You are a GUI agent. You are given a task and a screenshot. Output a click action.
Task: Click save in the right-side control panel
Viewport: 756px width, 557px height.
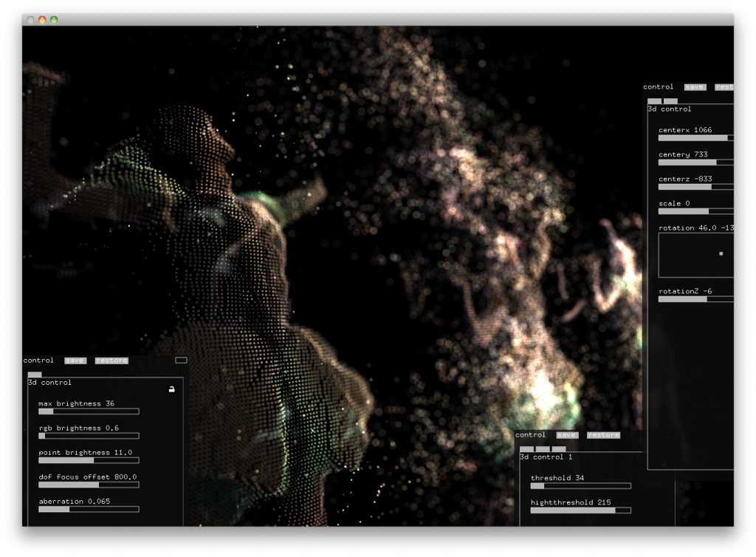[x=695, y=87]
